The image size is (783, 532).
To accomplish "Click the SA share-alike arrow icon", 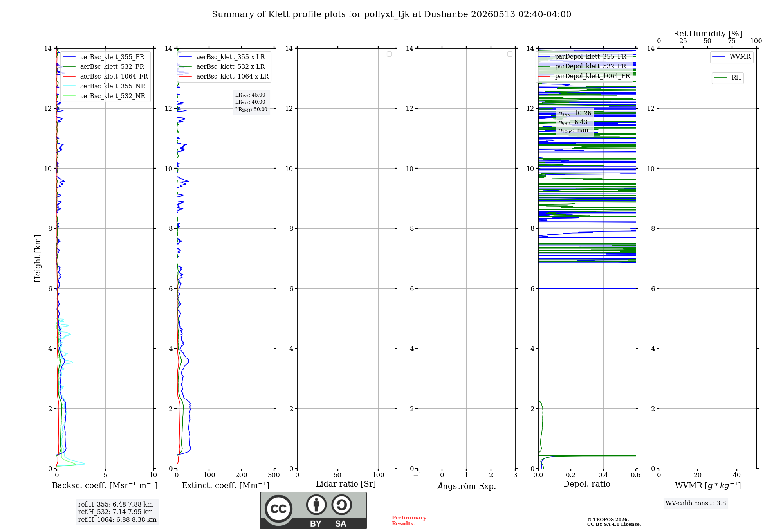I will click(342, 505).
